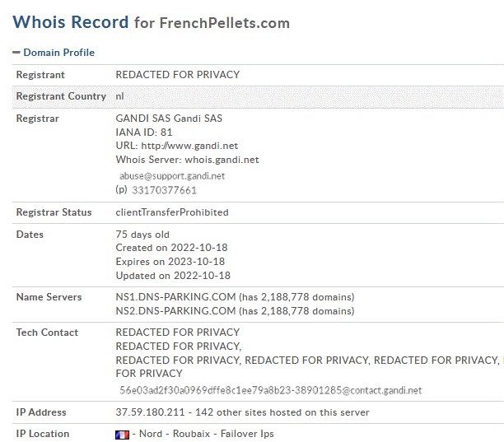Open NS2.DNS-PARKING.COM name server link

175,311
